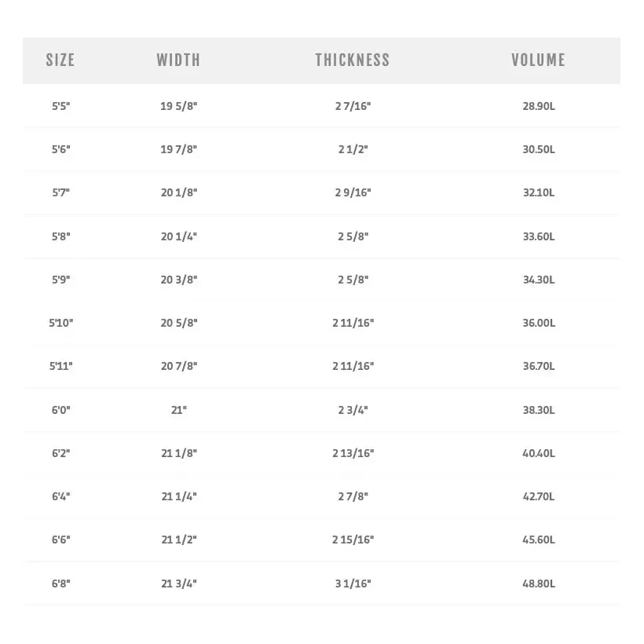This screenshot has height=644, width=644.
Task: Click the VOLUME column header
Action: click(x=538, y=60)
